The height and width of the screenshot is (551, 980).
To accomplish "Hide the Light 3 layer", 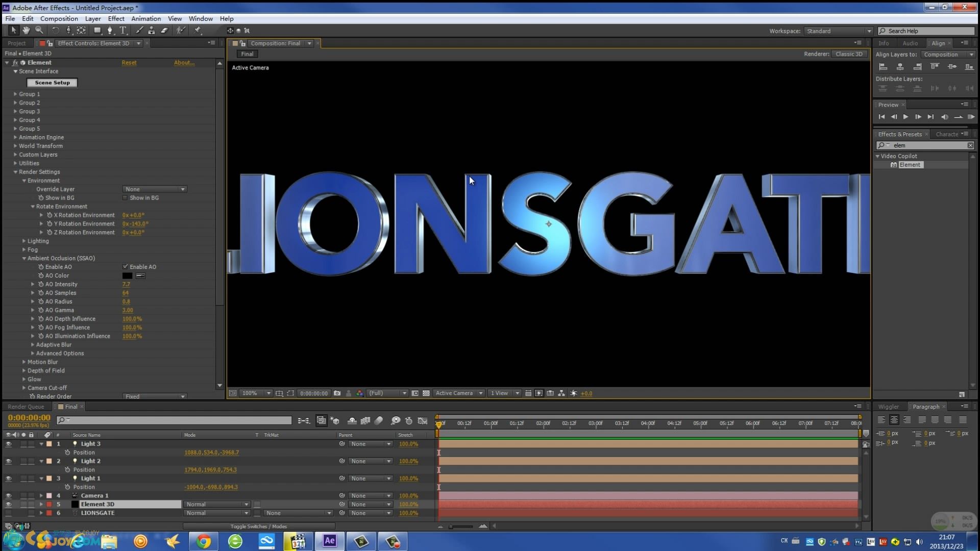I will [x=8, y=444].
